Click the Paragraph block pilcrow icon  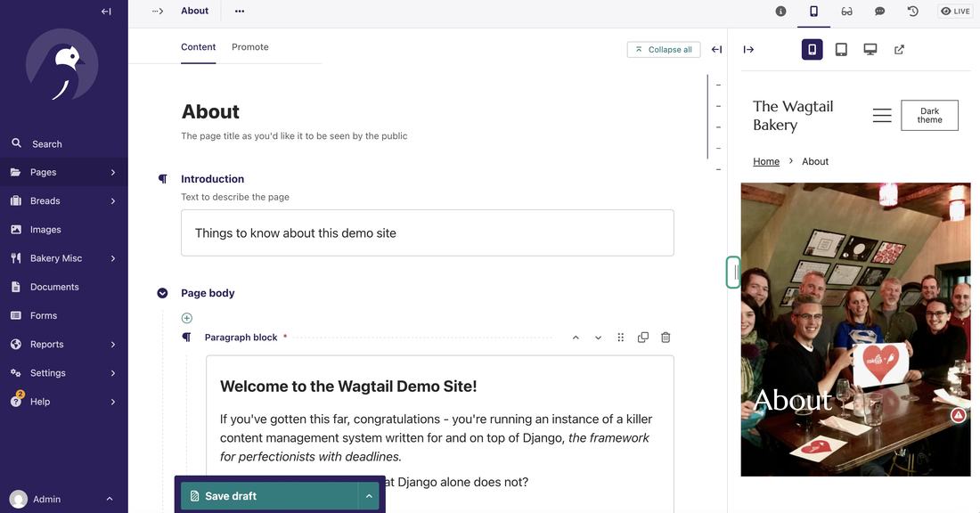[x=186, y=338]
